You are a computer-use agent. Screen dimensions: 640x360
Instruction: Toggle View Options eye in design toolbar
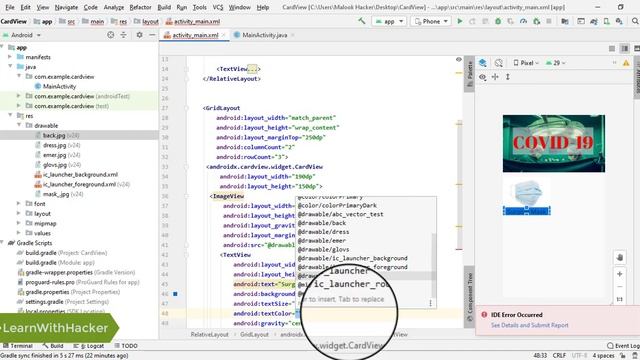pyautogui.click(x=482, y=77)
